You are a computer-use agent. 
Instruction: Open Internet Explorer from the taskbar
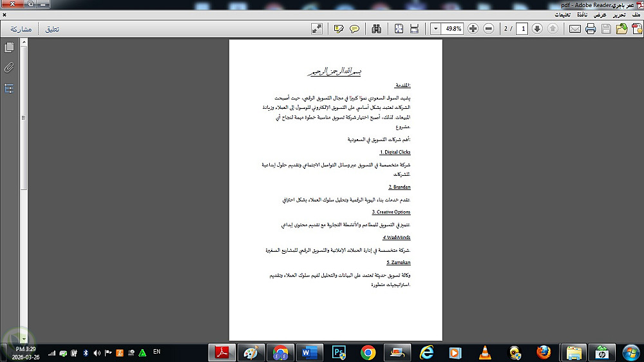[x=427, y=352]
